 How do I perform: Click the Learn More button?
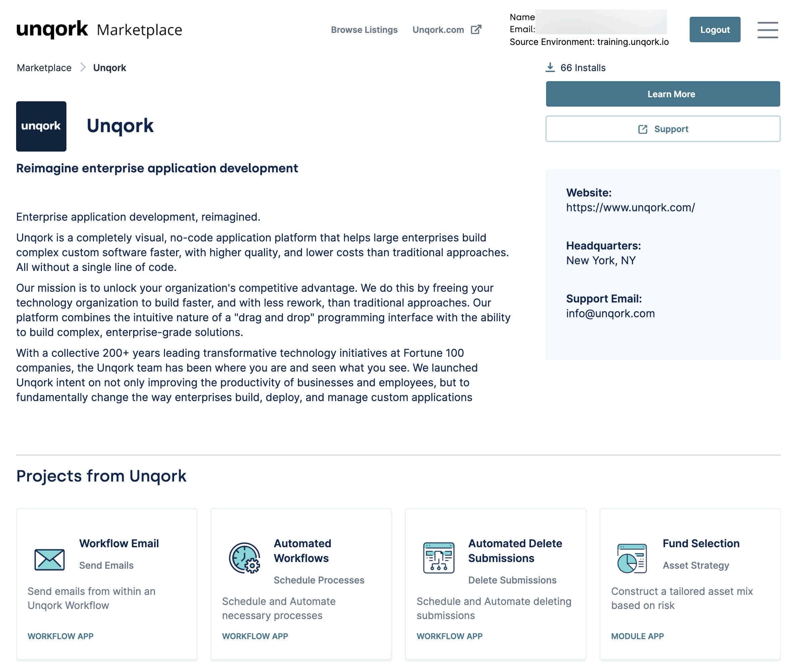(662, 94)
